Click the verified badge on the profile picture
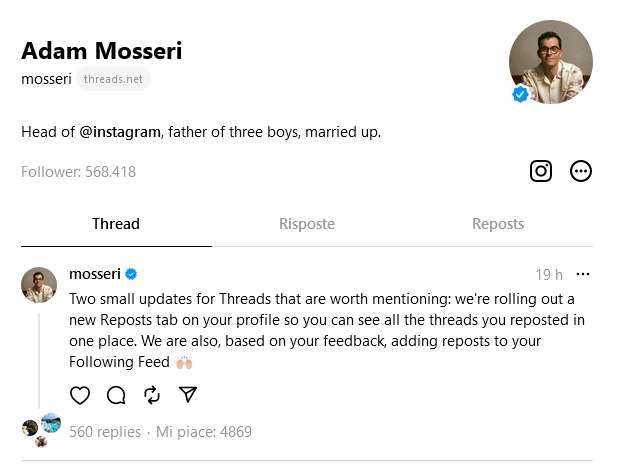Screen dimensions: 621x471 point(520,94)
